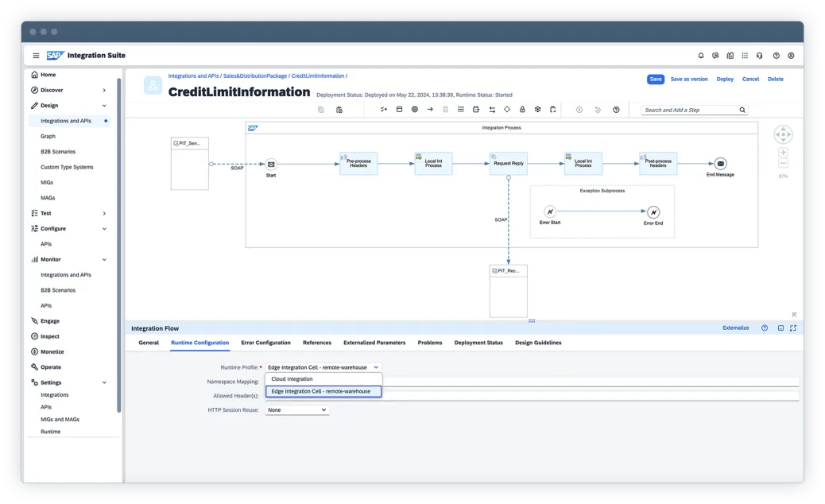Select the padlock security icon in the toolbar
825x504 pixels.
(x=522, y=110)
